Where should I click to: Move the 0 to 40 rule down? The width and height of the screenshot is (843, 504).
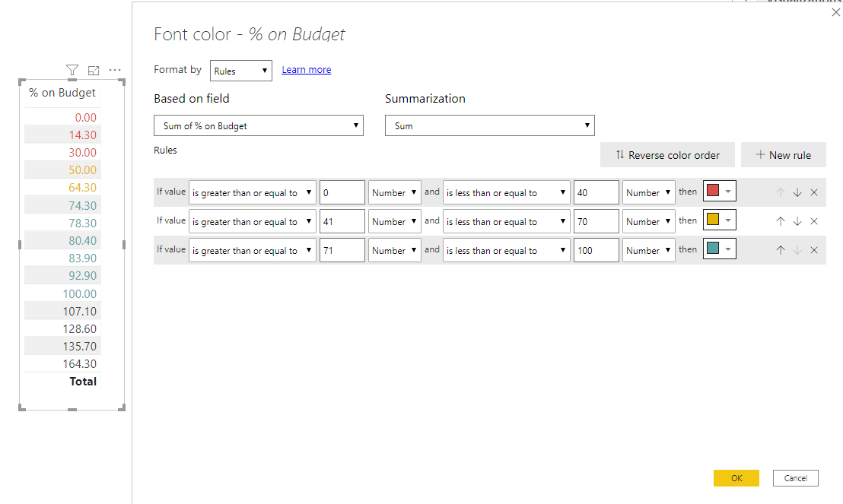pos(797,192)
